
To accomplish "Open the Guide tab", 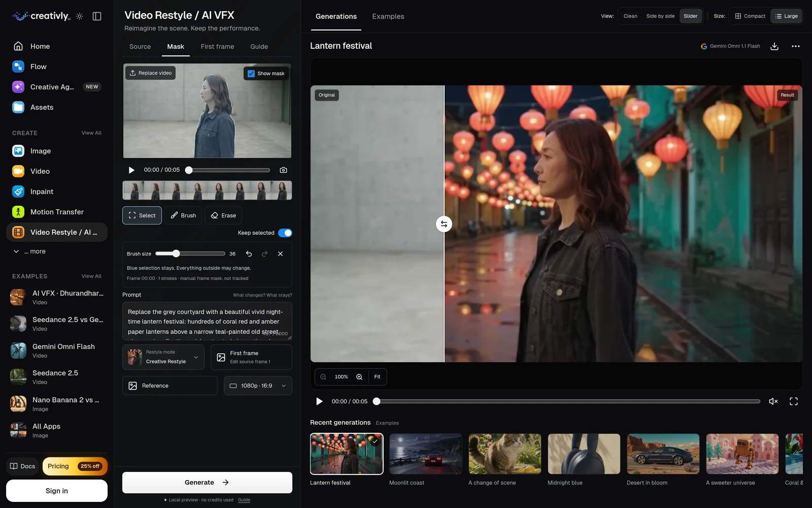I will (259, 47).
